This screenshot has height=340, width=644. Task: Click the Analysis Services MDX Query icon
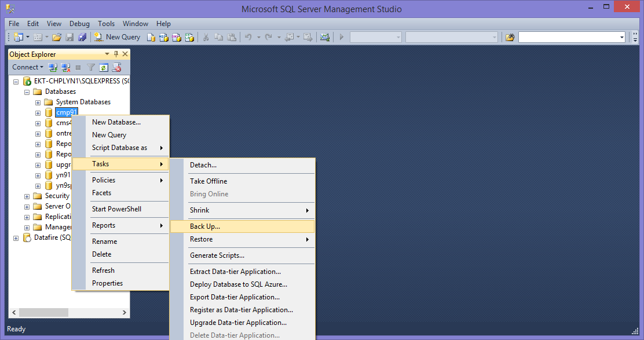pos(164,38)
